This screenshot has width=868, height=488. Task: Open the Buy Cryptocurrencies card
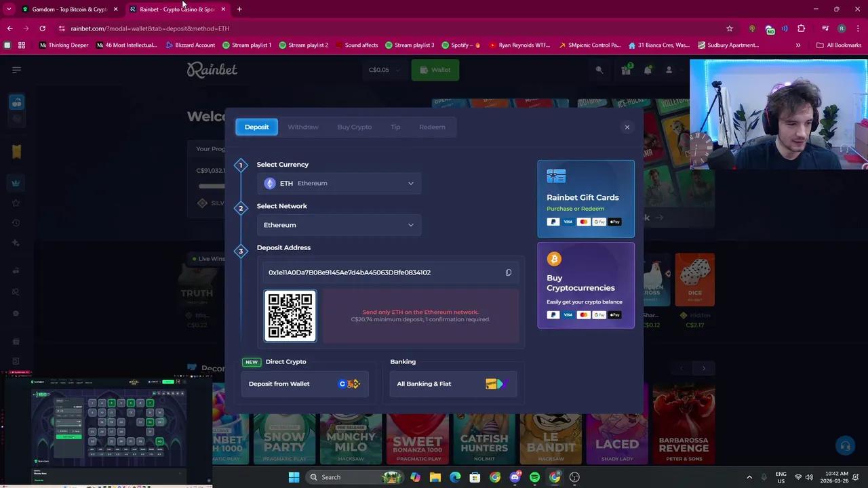pos(586,285)
